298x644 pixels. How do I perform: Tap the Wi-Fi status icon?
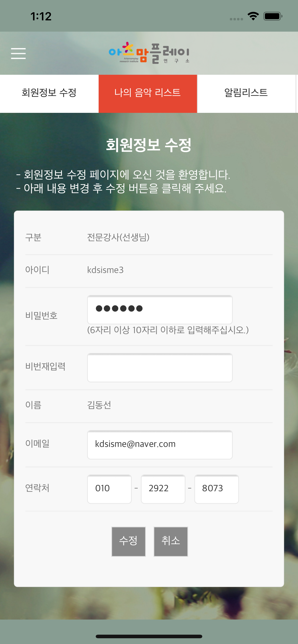click(x=253, y=16)
